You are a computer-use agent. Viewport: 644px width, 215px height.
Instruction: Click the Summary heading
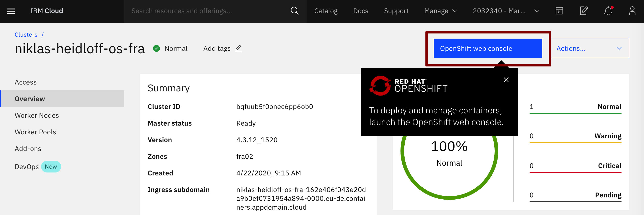coord(168,88)
